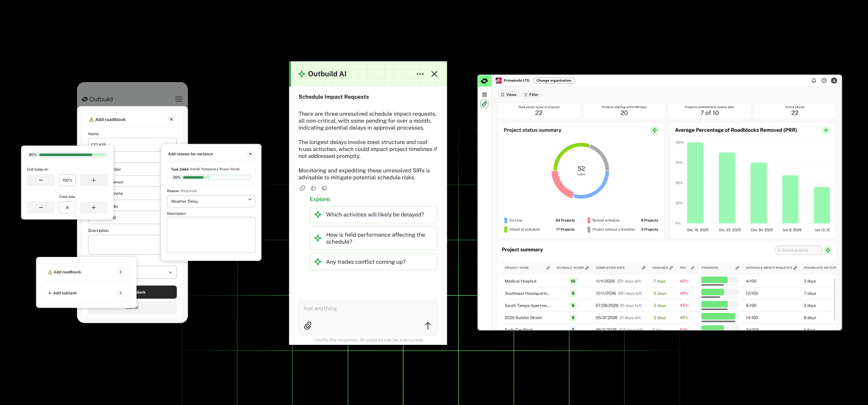Viewport: 868px width, 405px height.
Task: Click the Dec 16, 2025 bar in chart
Action: [695, 183]
